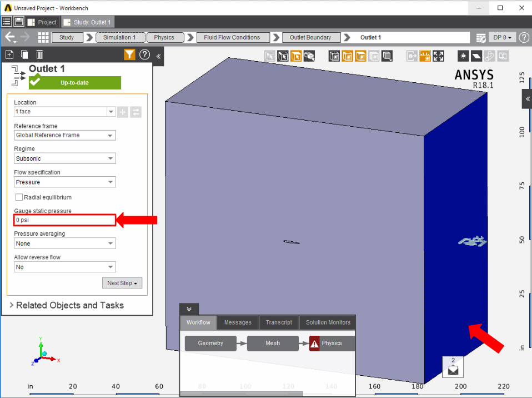Click the multi-body selection cubes icon

coord(309,56)
